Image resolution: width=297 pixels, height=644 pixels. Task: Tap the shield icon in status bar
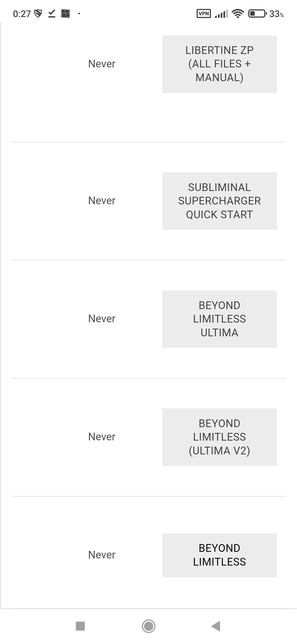(38, 13)
